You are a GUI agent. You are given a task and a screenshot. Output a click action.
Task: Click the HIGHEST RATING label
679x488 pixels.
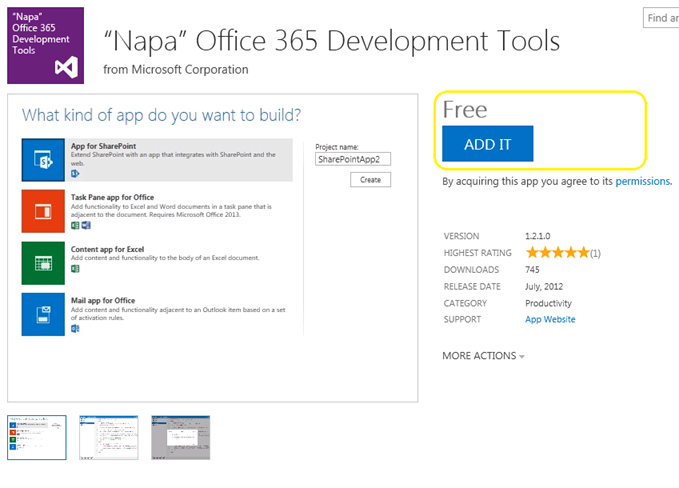[x=477, y=253]
